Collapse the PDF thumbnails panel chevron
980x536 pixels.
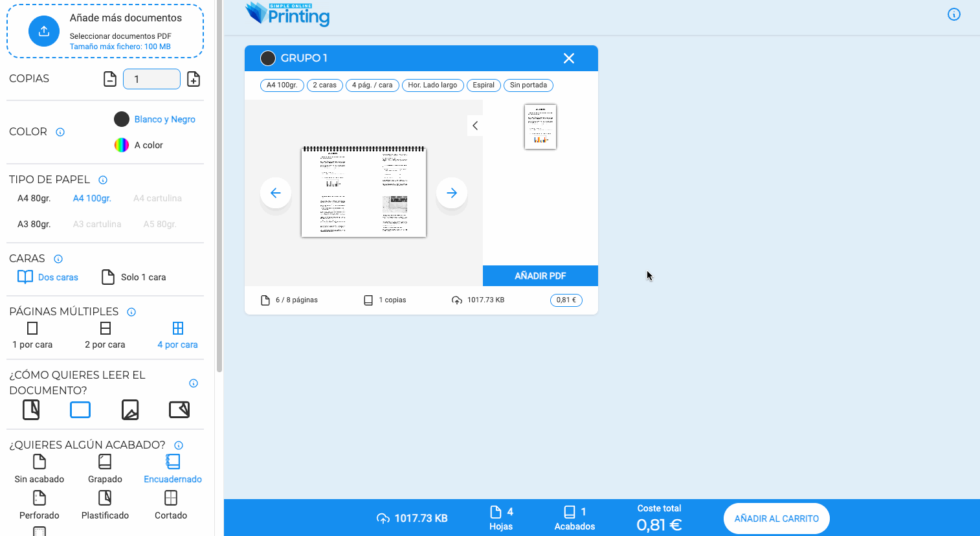tap(475, 126)
